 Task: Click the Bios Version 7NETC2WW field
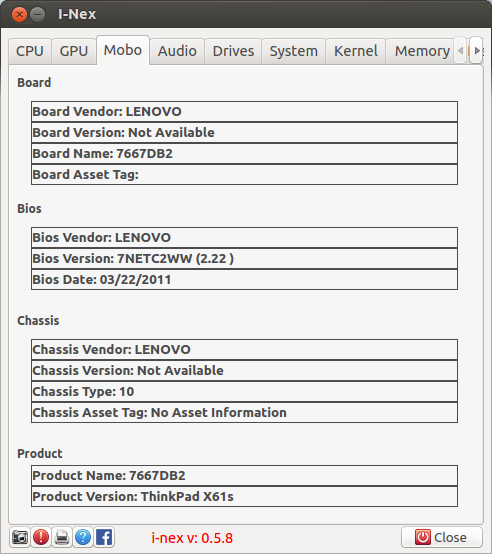click(244, 259)
